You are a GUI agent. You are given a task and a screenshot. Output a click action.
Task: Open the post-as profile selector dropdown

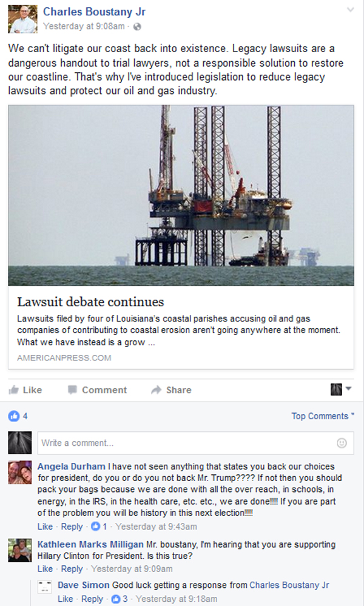(341, 389)
